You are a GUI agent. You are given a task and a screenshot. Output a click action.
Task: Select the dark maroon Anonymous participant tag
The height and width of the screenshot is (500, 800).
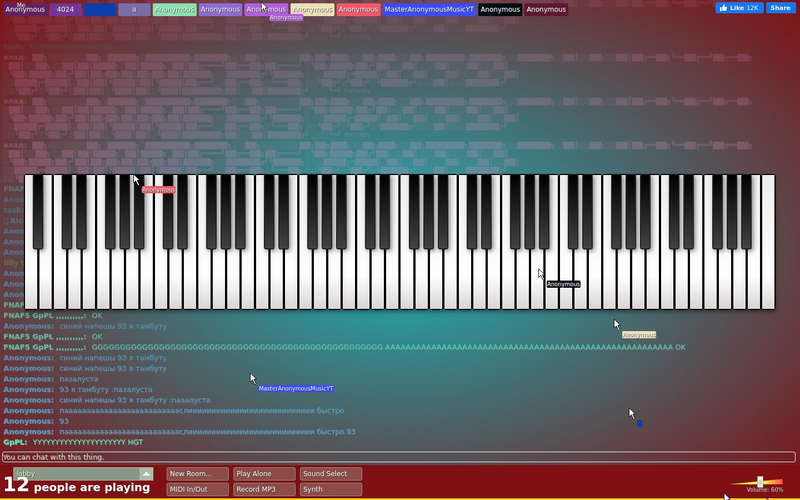point(546,9)
